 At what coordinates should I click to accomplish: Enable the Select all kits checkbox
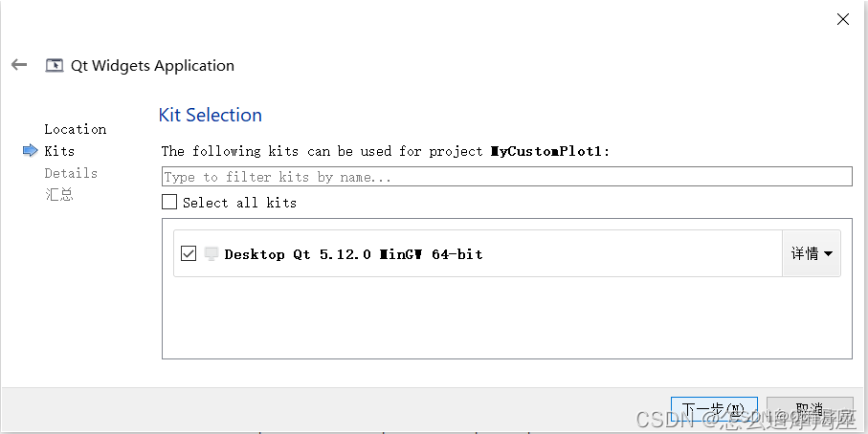[169, 202]
